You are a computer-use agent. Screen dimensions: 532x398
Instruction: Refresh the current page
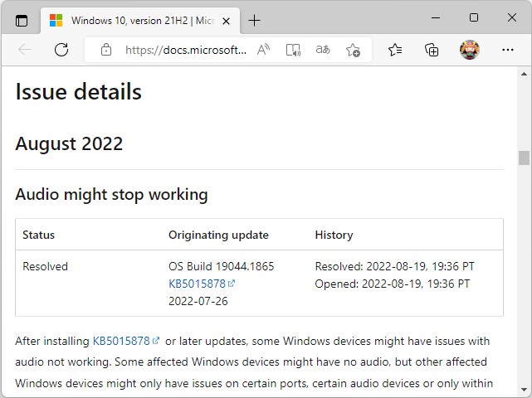[61, 50]
